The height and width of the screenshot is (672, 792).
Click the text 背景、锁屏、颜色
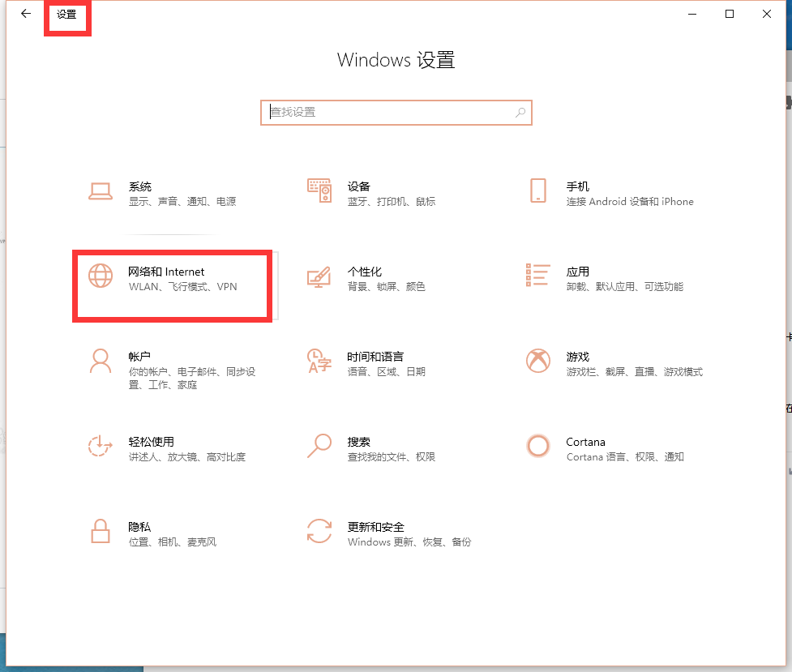coord(387,286)
